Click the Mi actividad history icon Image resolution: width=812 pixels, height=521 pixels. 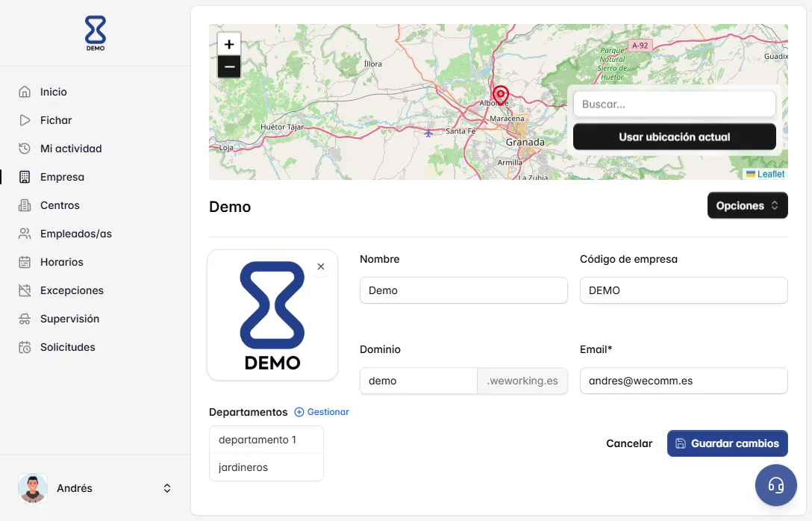coord(25,149)
